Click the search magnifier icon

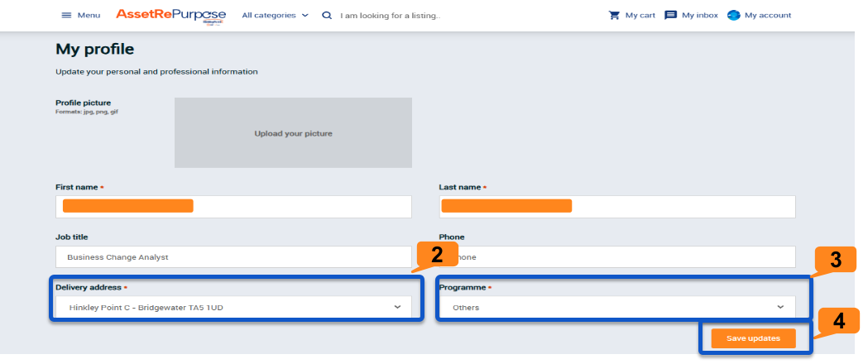pos(327,16)
